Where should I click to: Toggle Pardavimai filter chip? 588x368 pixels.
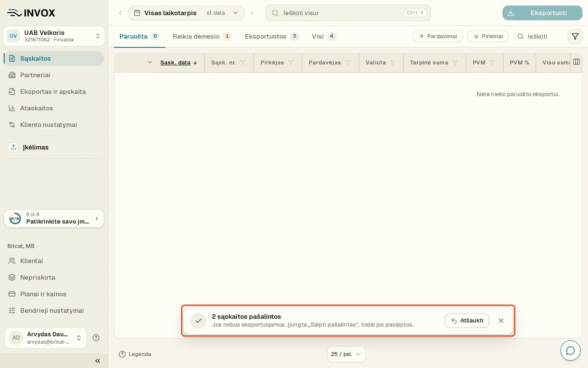pyautogui.click(x=437, y=37)
